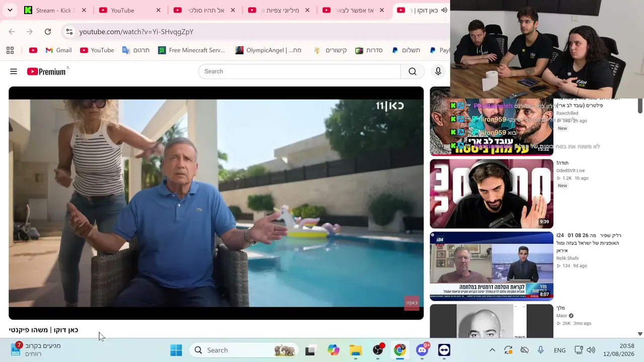The width and height of the screenshot is (644, 362).
Task: Open the site information icon beside URL
Action: (69, 32)
